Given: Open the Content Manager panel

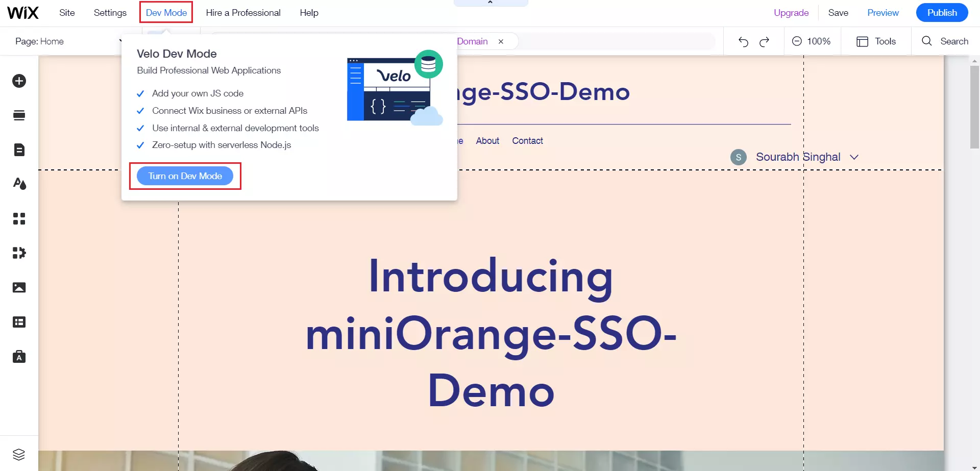Looking at the screenshot, I should 19,322.
